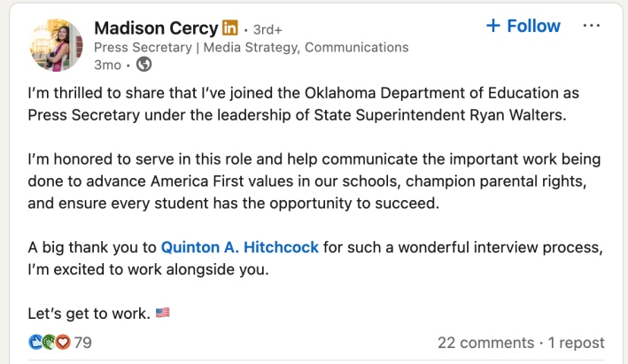Screen dimensions: 628x364
Task: Click the 3mo post timestamp
Action: pos(107,64)
